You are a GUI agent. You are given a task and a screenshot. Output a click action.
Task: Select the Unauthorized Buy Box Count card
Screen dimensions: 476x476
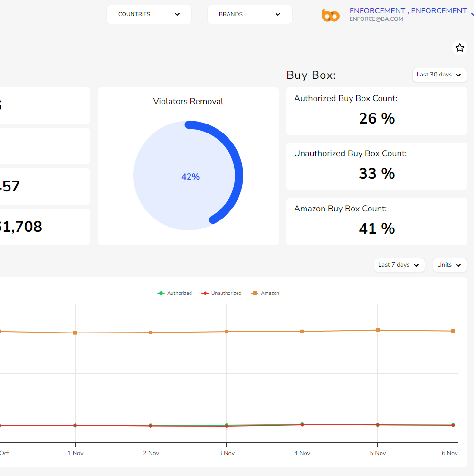coord(377,166)
